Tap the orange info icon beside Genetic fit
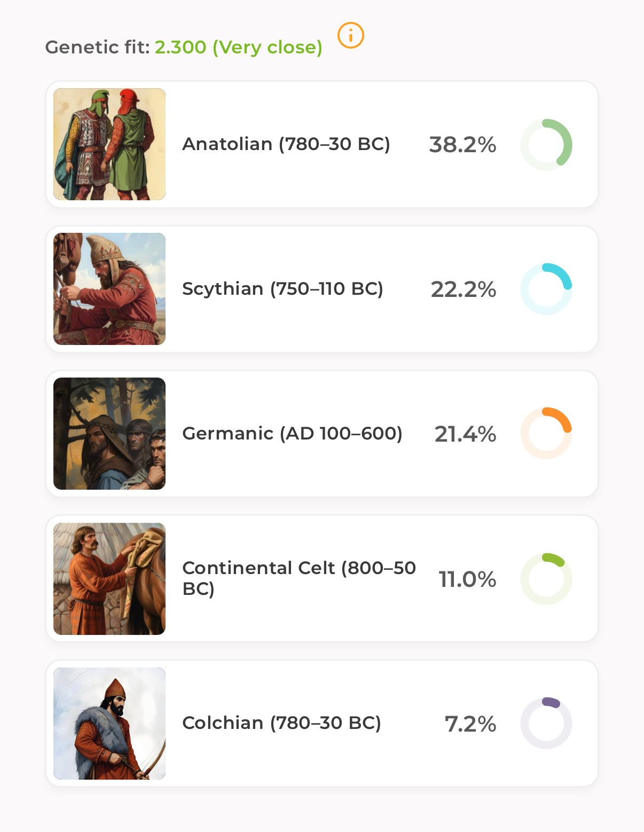Viewport: 644px width, 832px height. (351, 36)
